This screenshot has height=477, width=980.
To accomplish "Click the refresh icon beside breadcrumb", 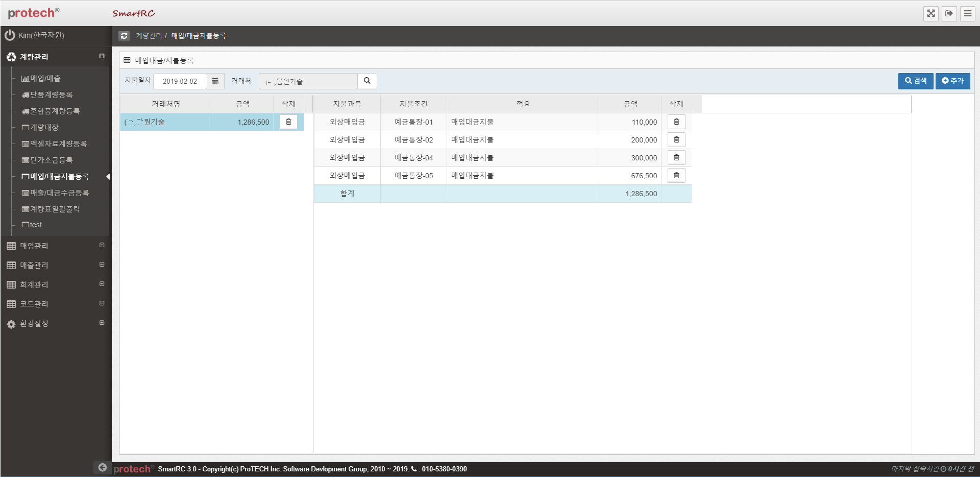I will click(x=124, y=36).
